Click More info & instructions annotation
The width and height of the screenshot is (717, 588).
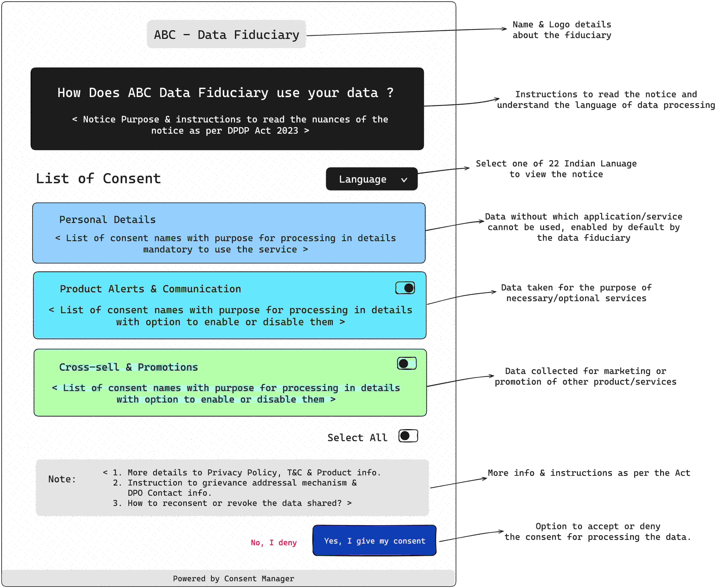[x=589, y=473]
